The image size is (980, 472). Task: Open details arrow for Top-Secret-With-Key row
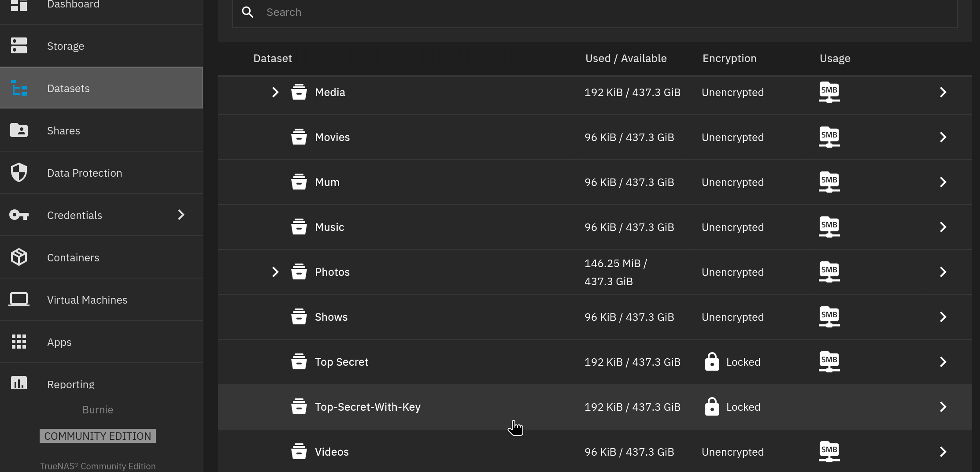click(943, 407)
